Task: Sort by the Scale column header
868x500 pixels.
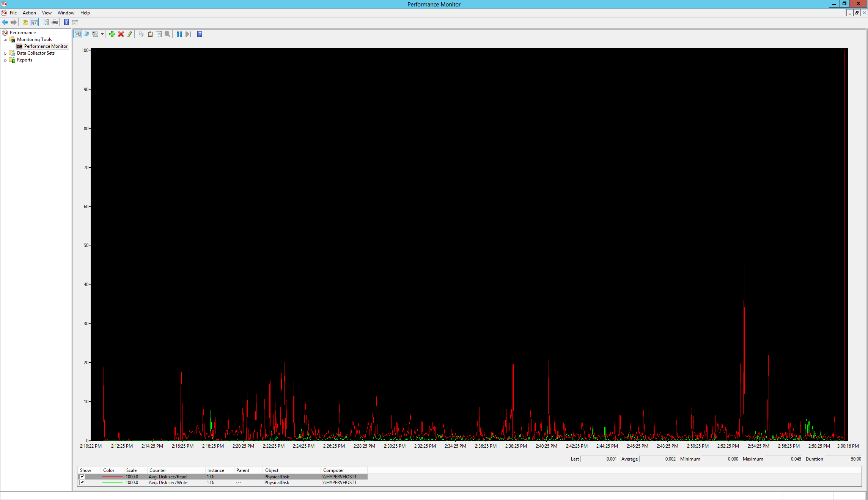Action: pyautogui.click(x=135, y=470)
